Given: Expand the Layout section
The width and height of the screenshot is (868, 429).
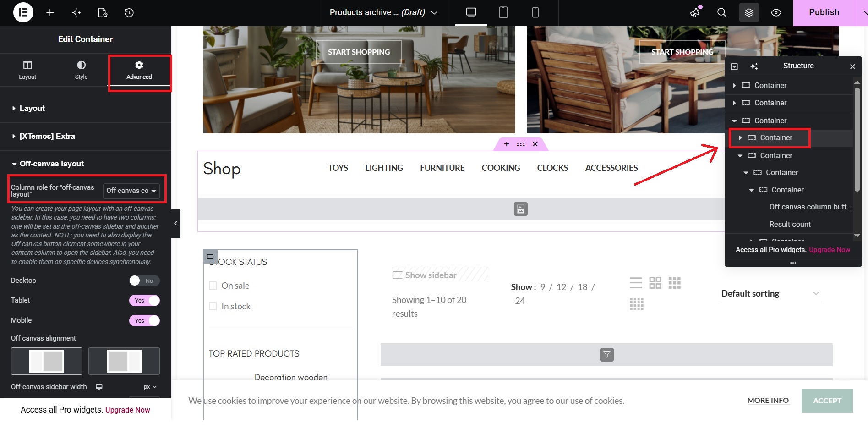Looking at the screenshot, I should [x=86, y=108].
